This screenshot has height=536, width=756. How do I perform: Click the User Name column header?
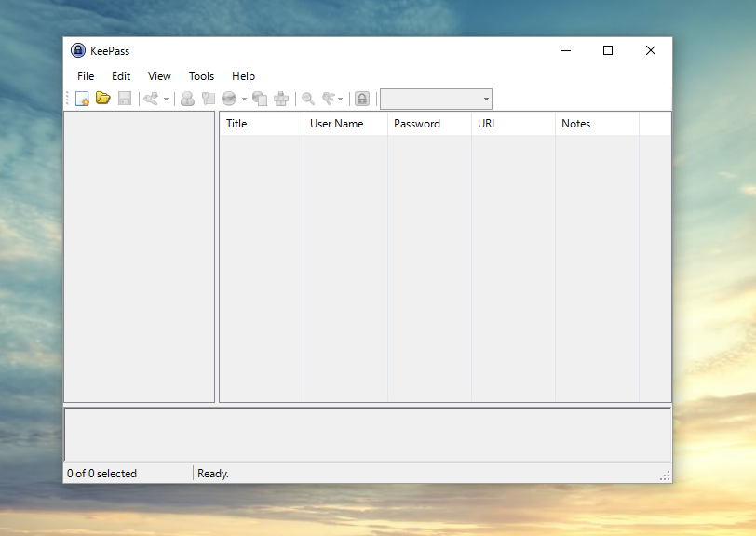point(344,124)
